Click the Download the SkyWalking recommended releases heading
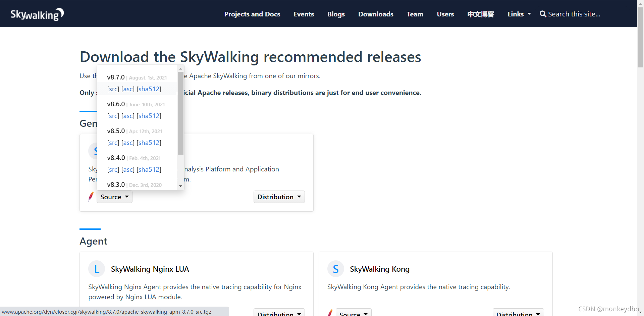The height and width of the screenshot is (316, 644). (250, 57)
